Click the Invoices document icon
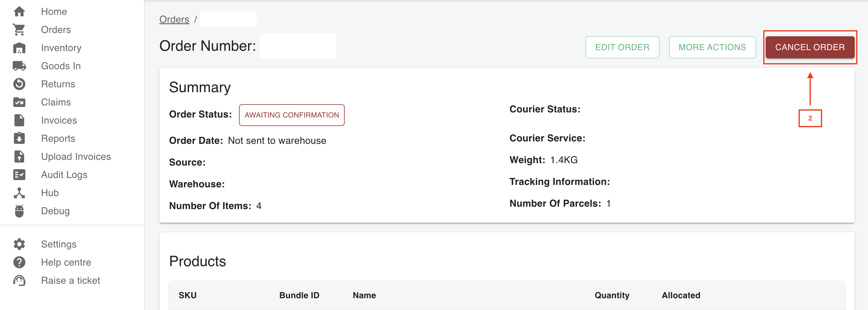 [19, 121]
